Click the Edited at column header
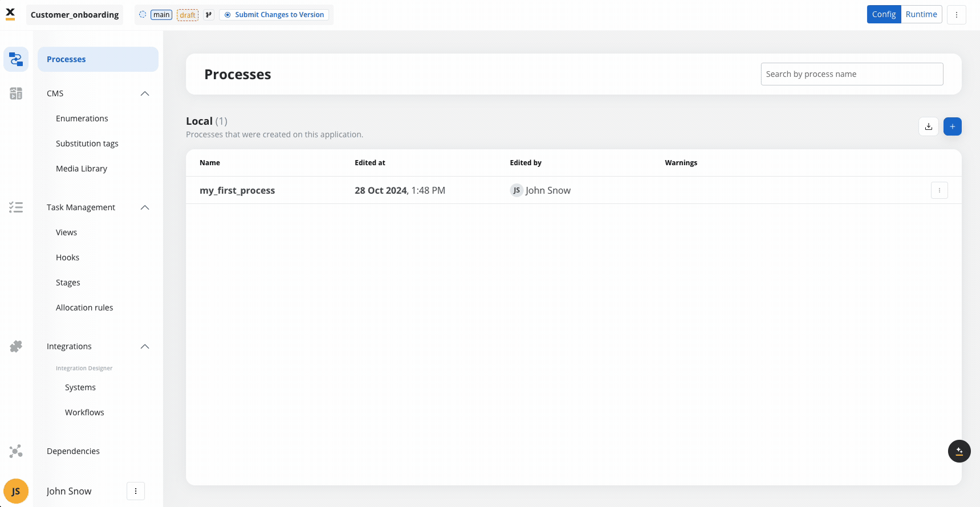The width and height of the screenshot is (980, 507). 370,163
